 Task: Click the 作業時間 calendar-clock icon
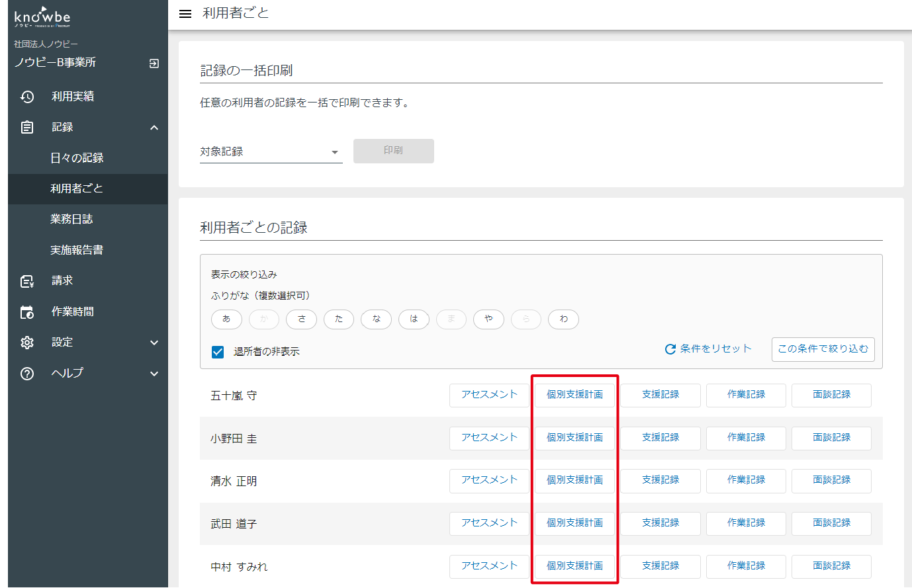(26, 312)
